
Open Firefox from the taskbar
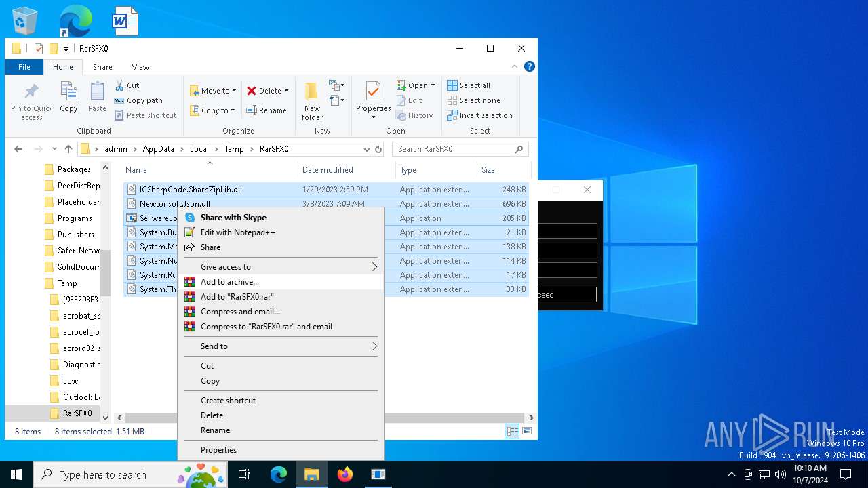[x=345, y=474]
